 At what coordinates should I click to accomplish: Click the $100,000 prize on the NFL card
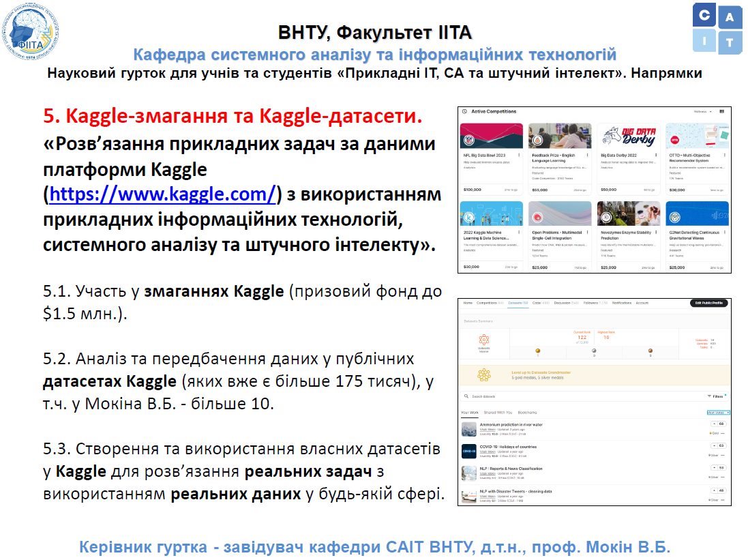(x=473, y=190)
